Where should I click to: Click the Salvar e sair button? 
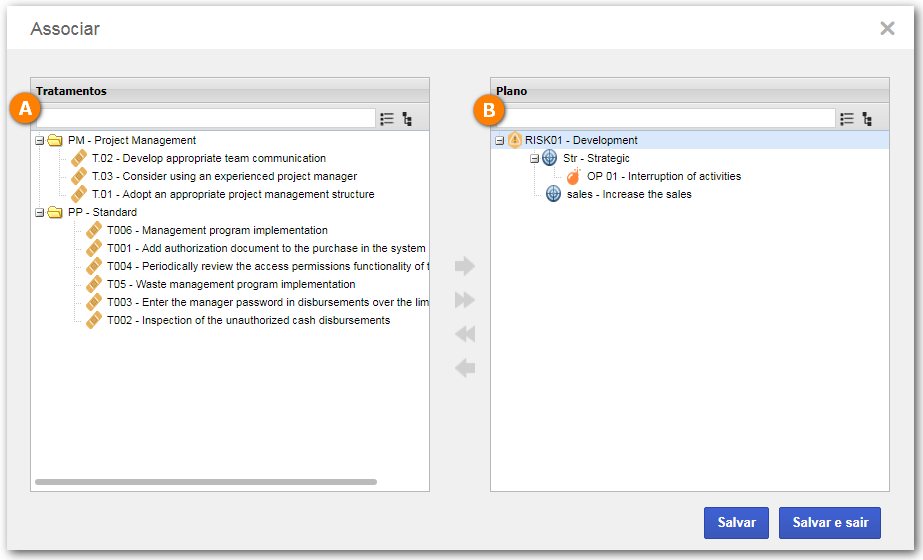pyautogui.click(x=830, y=523)
